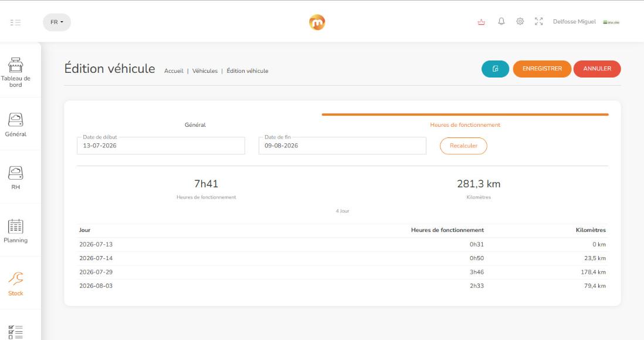Screen dimensions: 644x340
Task: Select Heures de fonctionnement tab
Action: click(465, 124)
